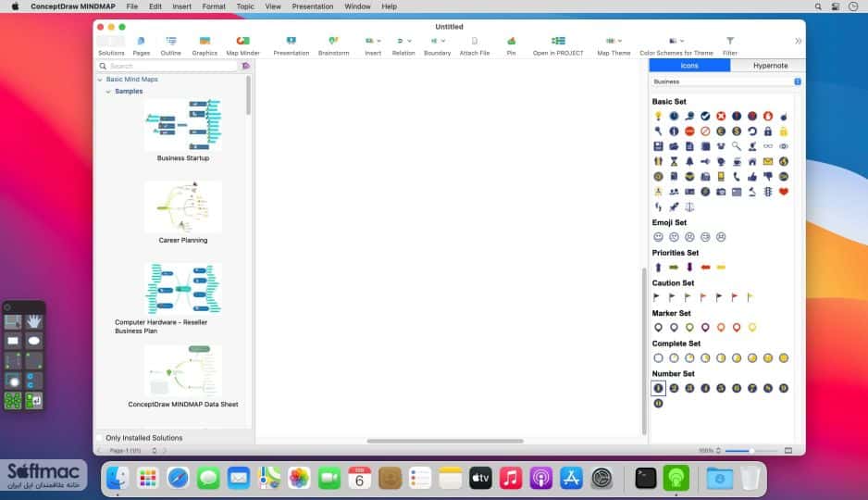
Task: Select the red flag in Caution Set
Action: click(x=735, y=297)
